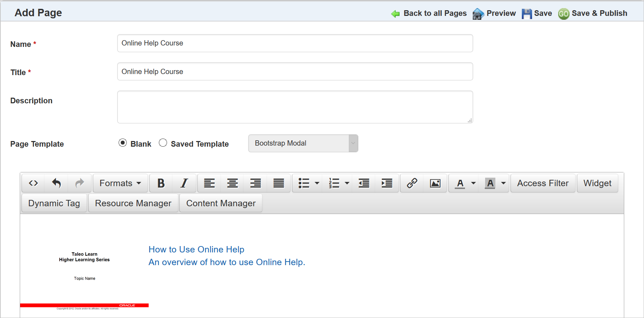This screenshot has width=644, height=318.
Task: Select the Saved Template option
Action: tap(163, 143)
